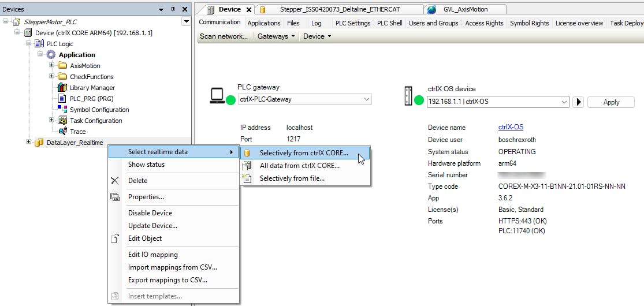Viewport: 644px width, 306px height.
Task: Click the Trace icon in tree
Action: coord(63,132)
